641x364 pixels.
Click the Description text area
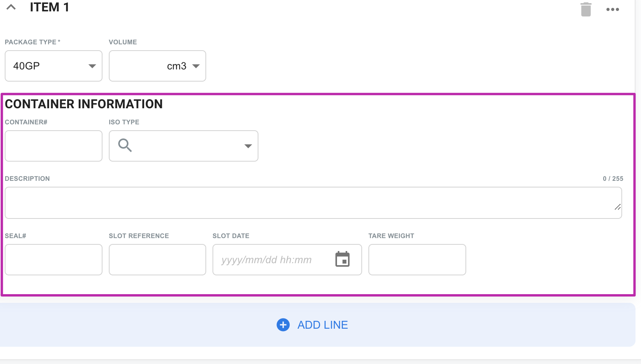click(313, 203)
